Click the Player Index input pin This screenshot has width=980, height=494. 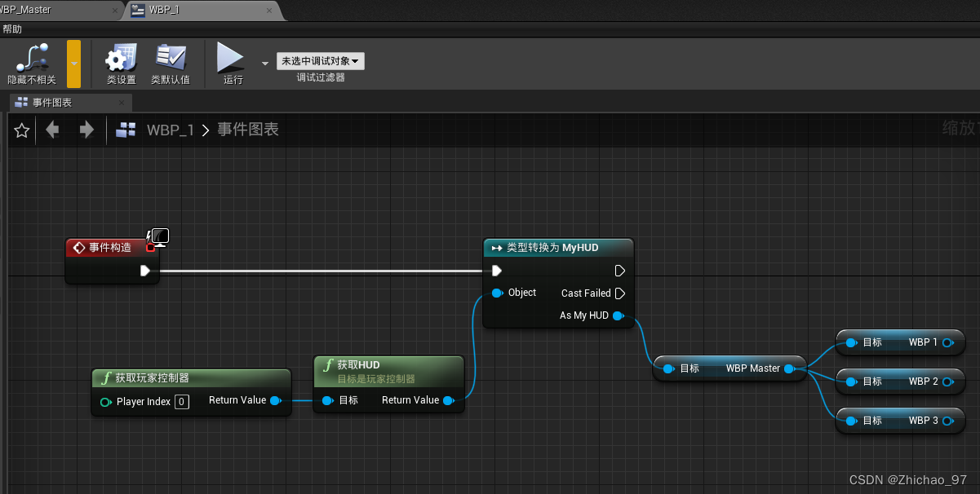(x=105, y=402)
